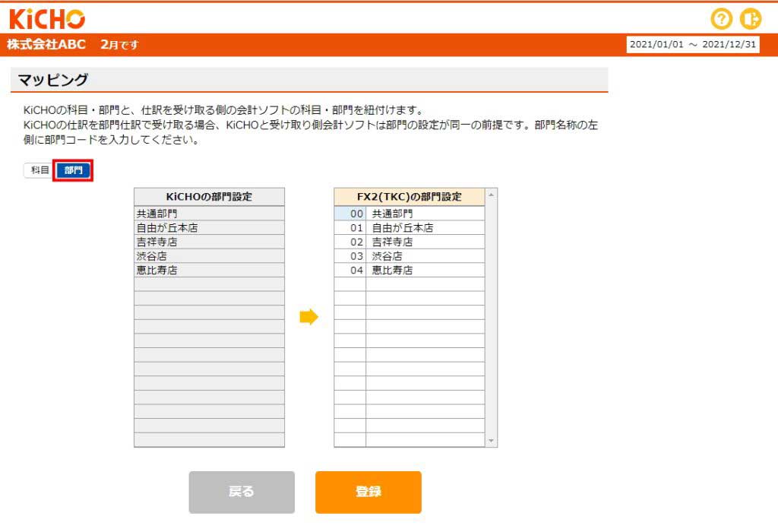This screenshot has height=532, width=778.
Task: Click 恵比寿店 in the FX2(TKC) column
Action: (x=425, y=270)
